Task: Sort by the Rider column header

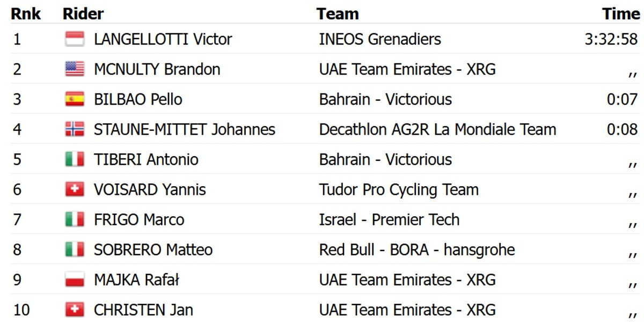Action: 83,13
